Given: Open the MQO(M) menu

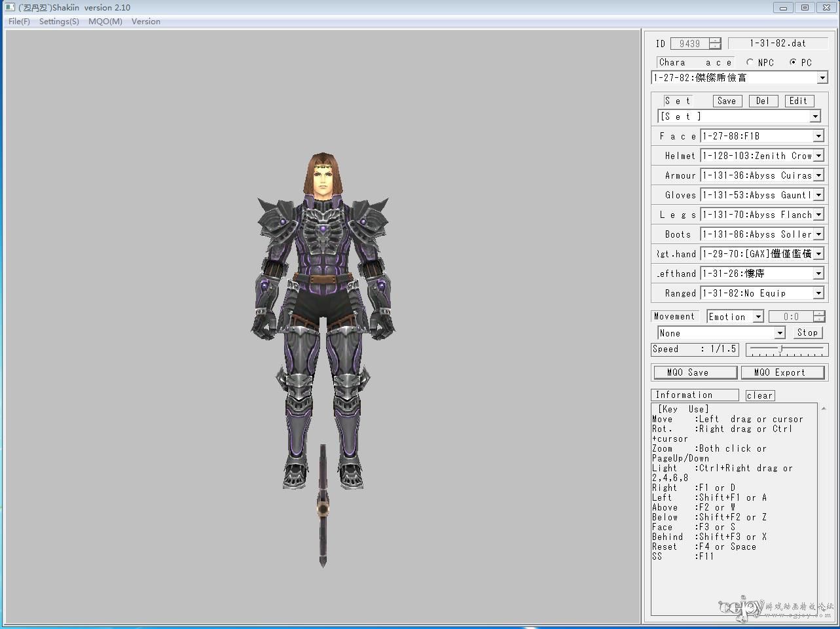Looking at the screenshot, I should pos(105,22).
